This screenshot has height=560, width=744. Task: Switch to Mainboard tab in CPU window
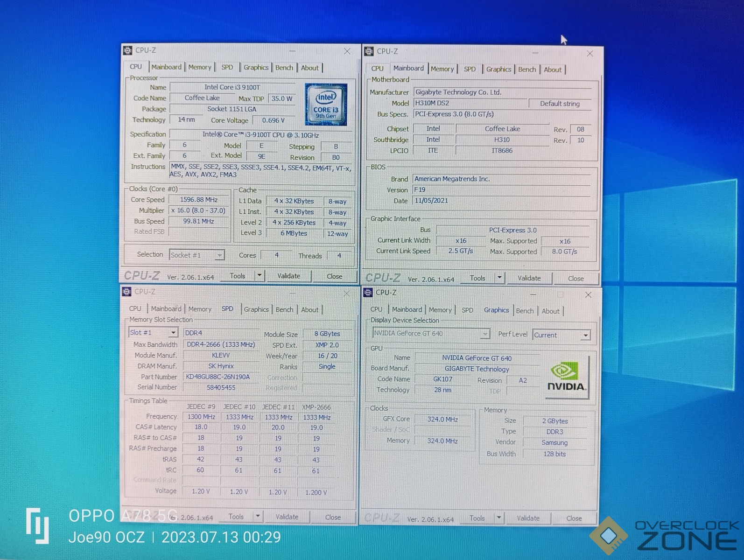click(x=166, y=67)
